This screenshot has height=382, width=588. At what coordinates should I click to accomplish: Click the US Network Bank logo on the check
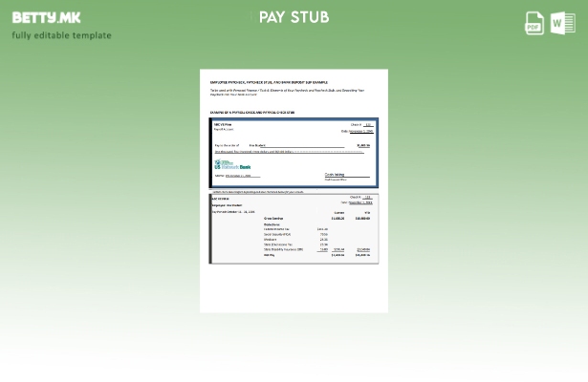[232, 164]
